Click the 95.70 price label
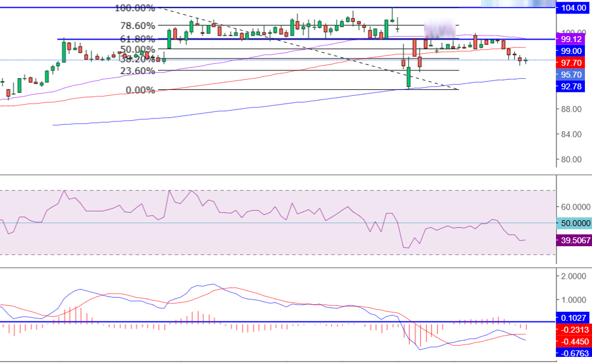The height and width of the screenshot is (364, 592). [x=571, y=75]
